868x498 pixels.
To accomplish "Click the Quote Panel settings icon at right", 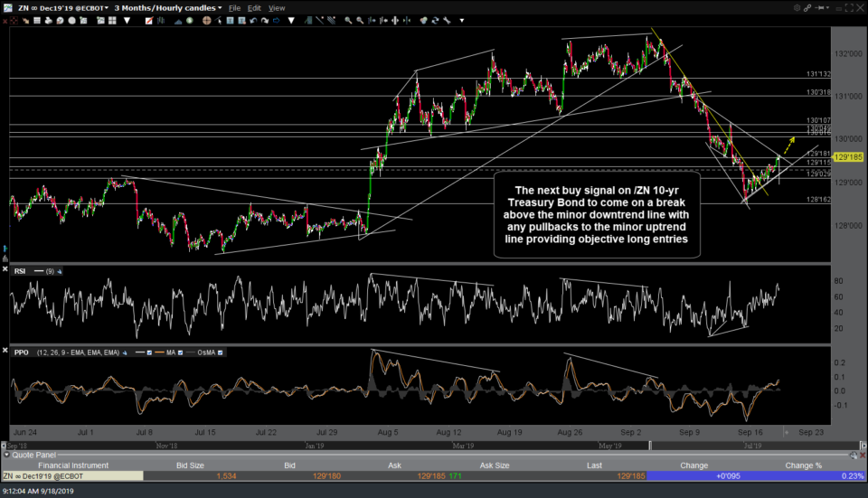I will click(x=854, y=455).
